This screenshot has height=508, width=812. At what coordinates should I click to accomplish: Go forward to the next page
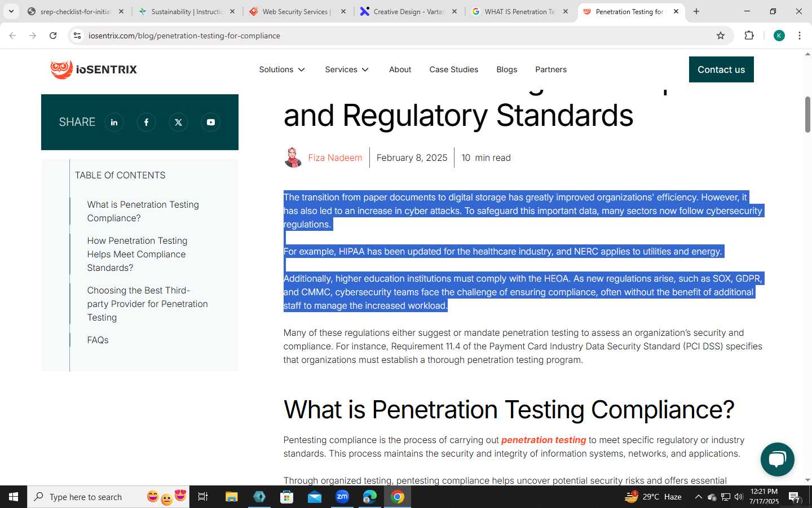(33, 36)
